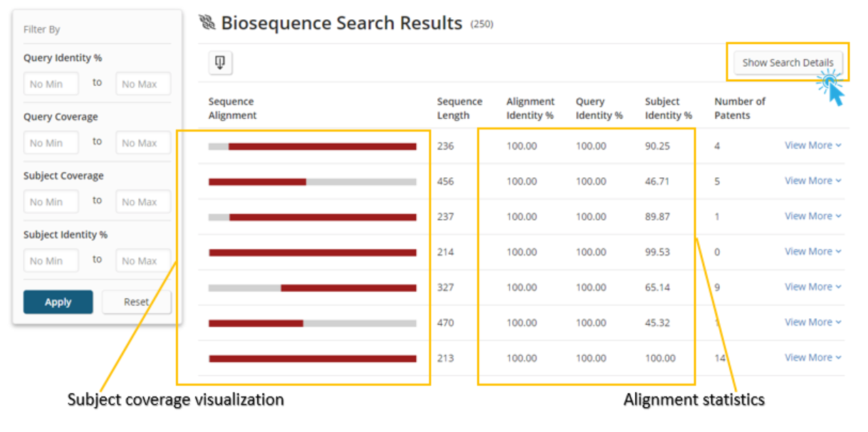
Task: Expand View More for 236-length sequence
Action: (x=812, y=145)
